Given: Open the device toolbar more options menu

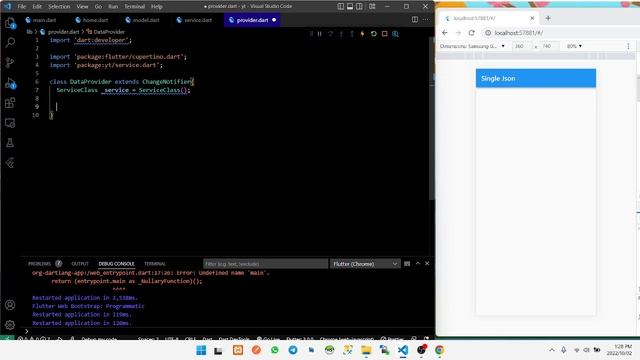Looking at the screenshot, I should 628,46.
